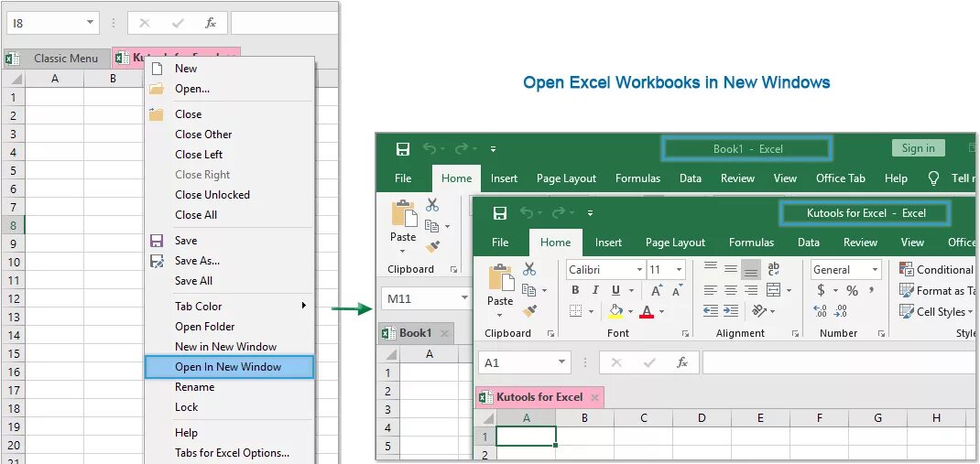
Task: Click File button in Kutools for Excel window
Action: [x=500, y=243]
